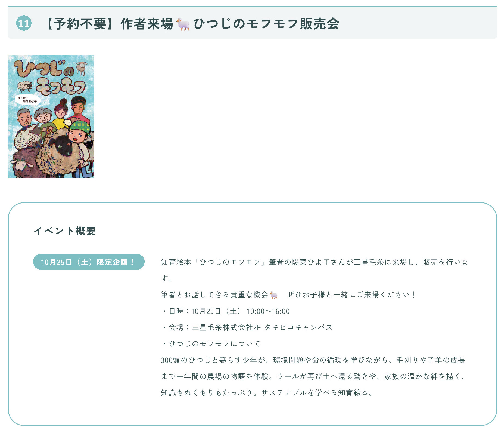The width and height of the screenshot is (504, 433).
Task: Click the ひつじのモフモフ販売会 heading text
Action: (266, 24)
